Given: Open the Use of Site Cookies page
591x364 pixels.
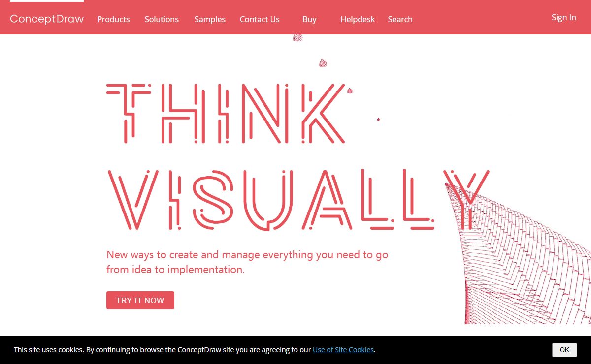Looking at the screenshot, I should coord(343,350).
